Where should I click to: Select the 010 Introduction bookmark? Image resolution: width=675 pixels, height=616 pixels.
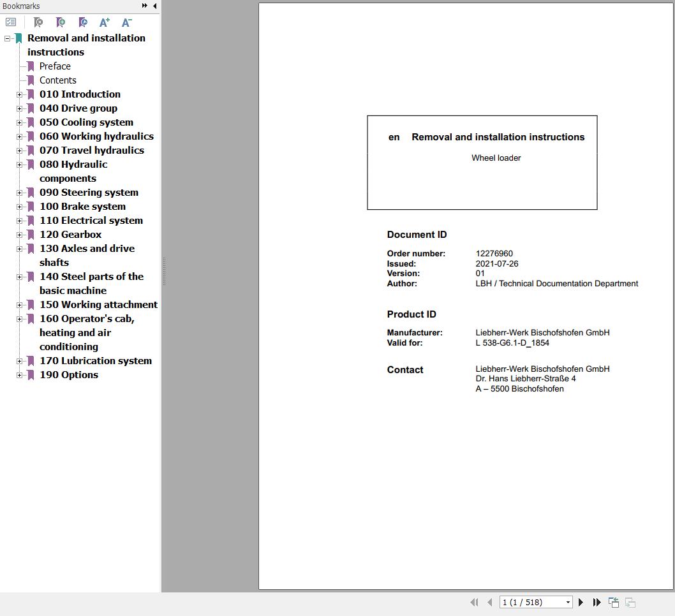pyautogui.click(x=80, y=94)
